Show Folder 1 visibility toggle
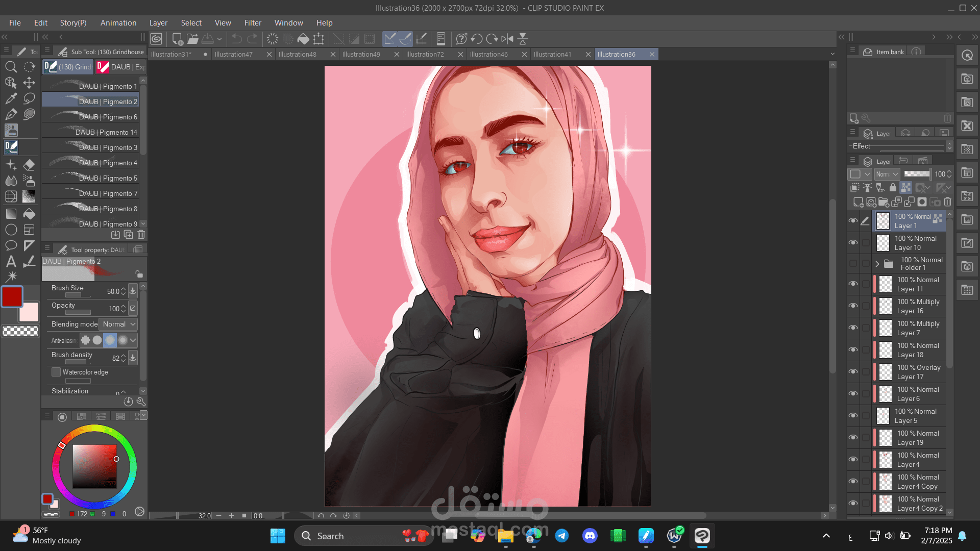 click(853, 264)
